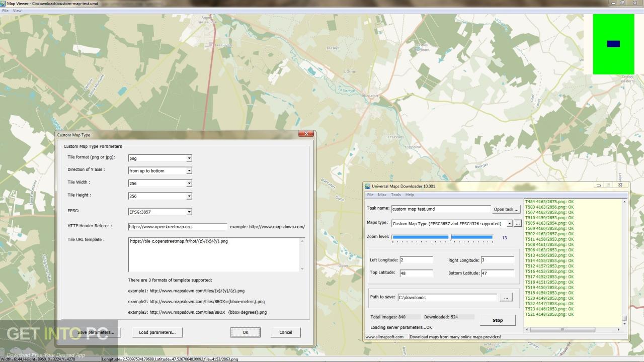Click the Right Longitude field
Screen dimensions: 644x362
(497, 260)
